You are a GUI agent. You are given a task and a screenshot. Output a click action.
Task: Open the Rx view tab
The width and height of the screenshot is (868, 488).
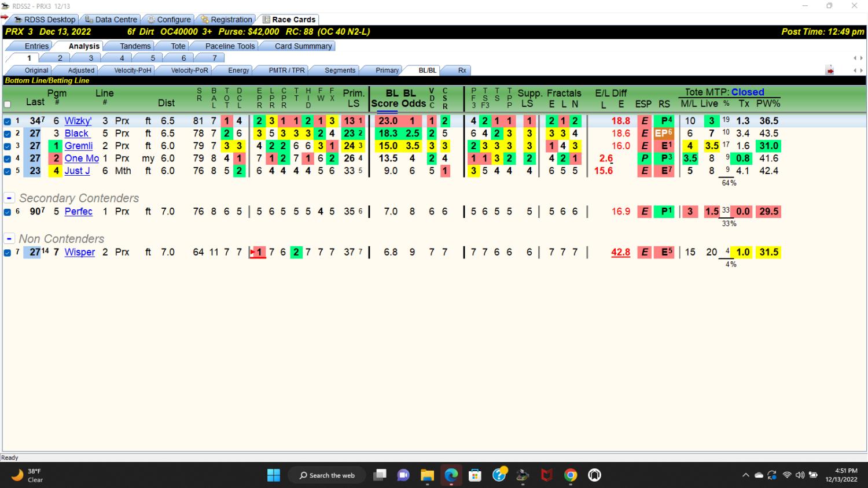462,70
